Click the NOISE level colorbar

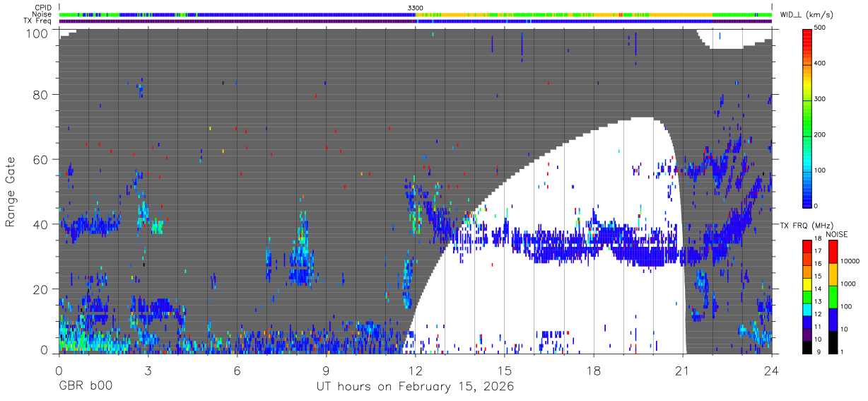point(833,296)
